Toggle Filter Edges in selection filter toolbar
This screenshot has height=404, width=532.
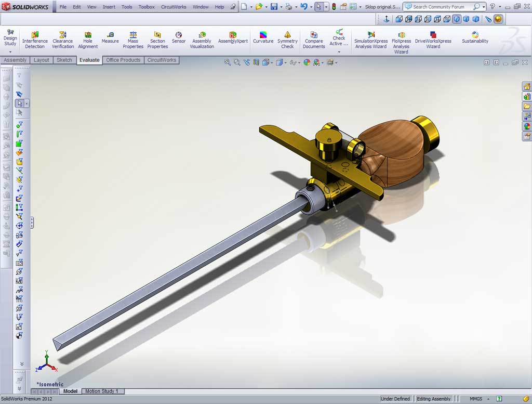pyautogui.click(x=19, y=134)
